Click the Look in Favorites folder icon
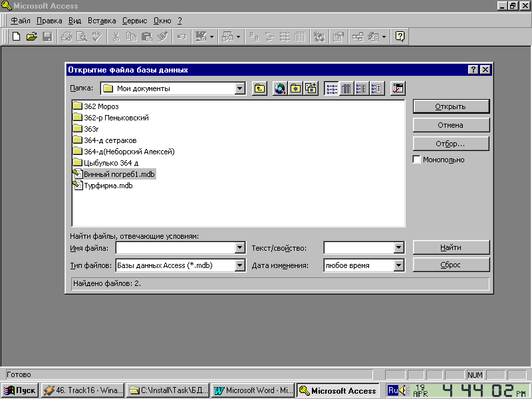The width and height of the screenshot is (532, 399). coord(295,88)
